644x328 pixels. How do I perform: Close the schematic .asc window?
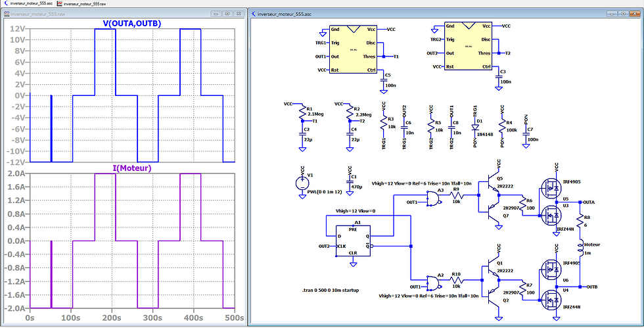(635, 14)
